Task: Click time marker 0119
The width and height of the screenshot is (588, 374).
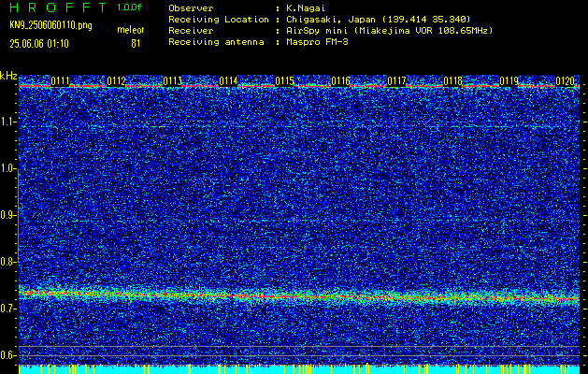Action: tap(509, 81)
